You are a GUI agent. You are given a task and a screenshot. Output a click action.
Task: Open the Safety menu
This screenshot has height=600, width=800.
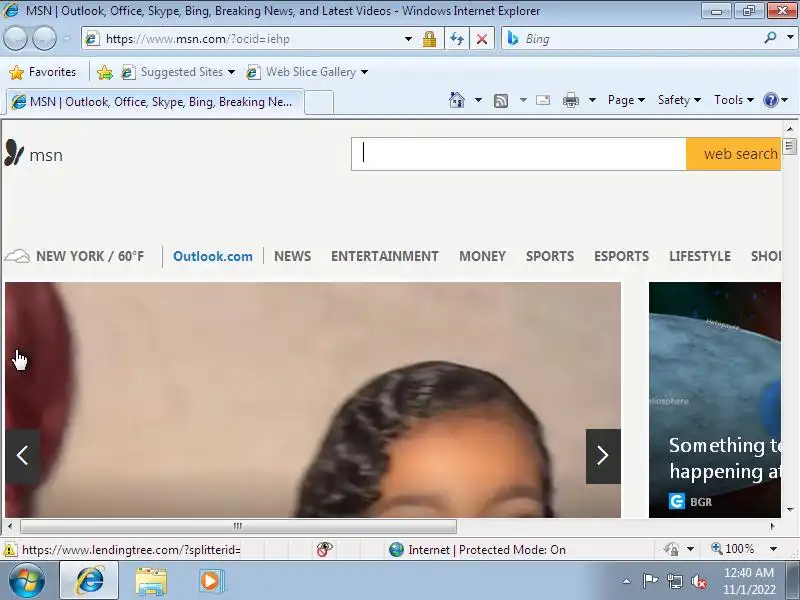(x=679, y=100)
